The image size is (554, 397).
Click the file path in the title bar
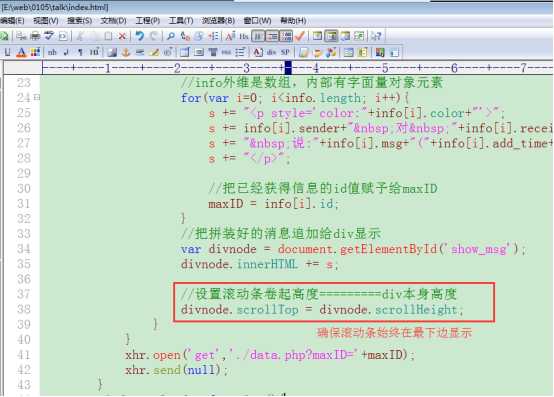(x=54, y=7)
